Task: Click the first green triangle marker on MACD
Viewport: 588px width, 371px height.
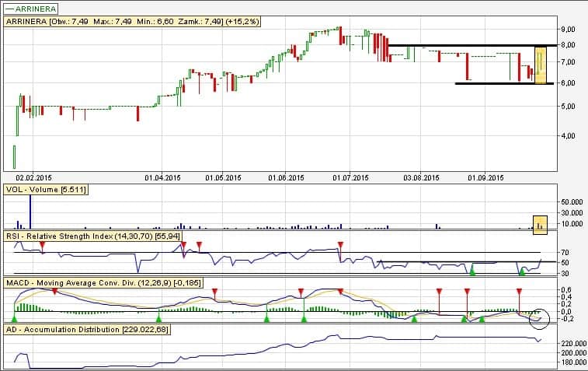Action: pyautogui.click(x=14, y=317)
